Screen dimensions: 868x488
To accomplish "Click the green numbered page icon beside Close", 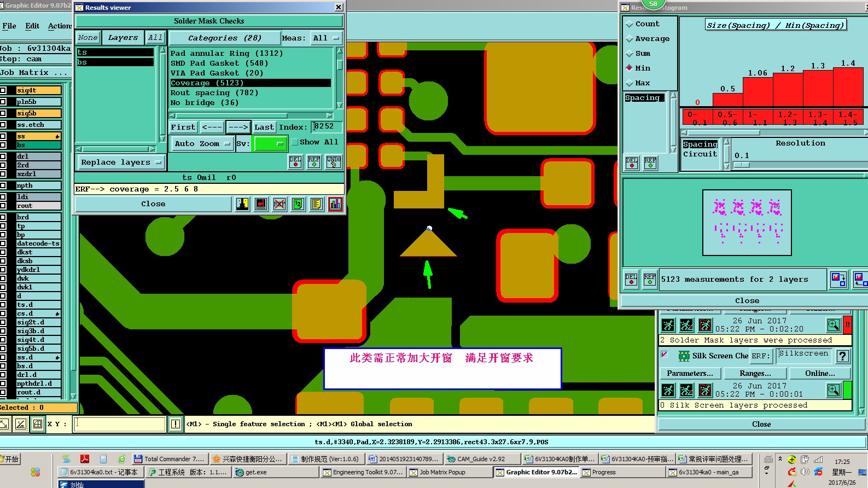I will point(298,204).
